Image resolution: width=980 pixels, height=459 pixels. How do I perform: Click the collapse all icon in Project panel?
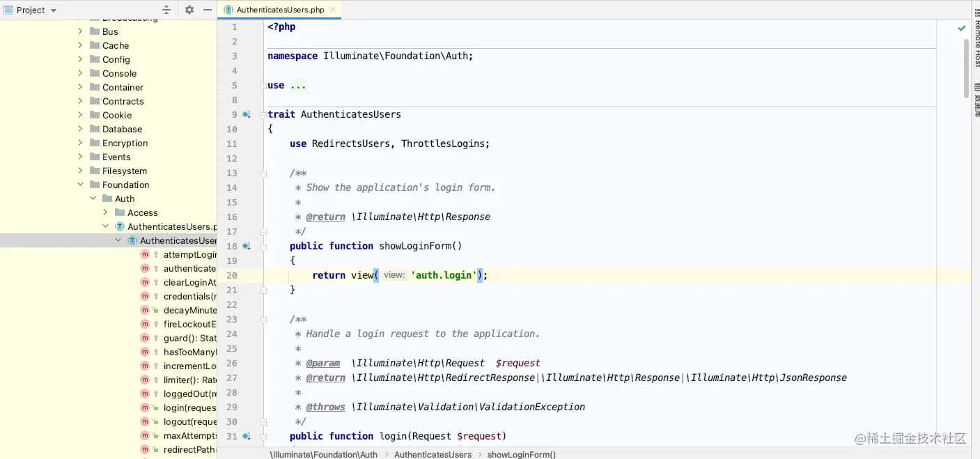[x=166, y=10]
